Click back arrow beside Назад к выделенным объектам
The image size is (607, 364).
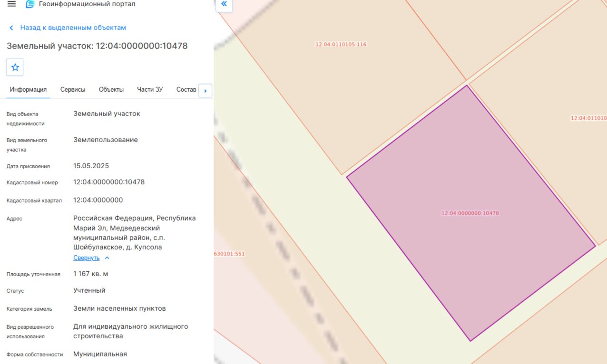tap(11, 28)
